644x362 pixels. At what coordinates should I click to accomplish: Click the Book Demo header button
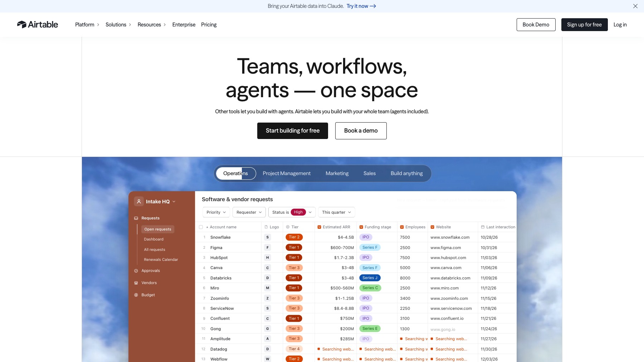tap(536, 25)
